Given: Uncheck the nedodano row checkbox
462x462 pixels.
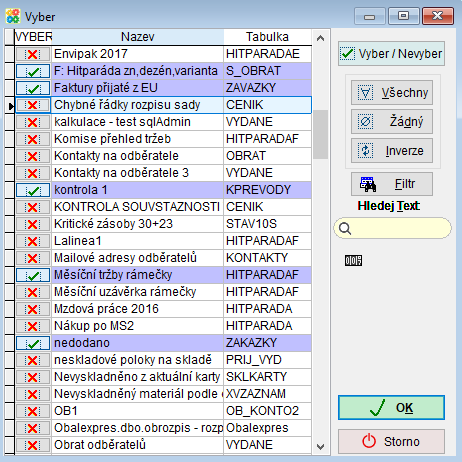Looking at the screenshot, I should click(x=33, y=343).
